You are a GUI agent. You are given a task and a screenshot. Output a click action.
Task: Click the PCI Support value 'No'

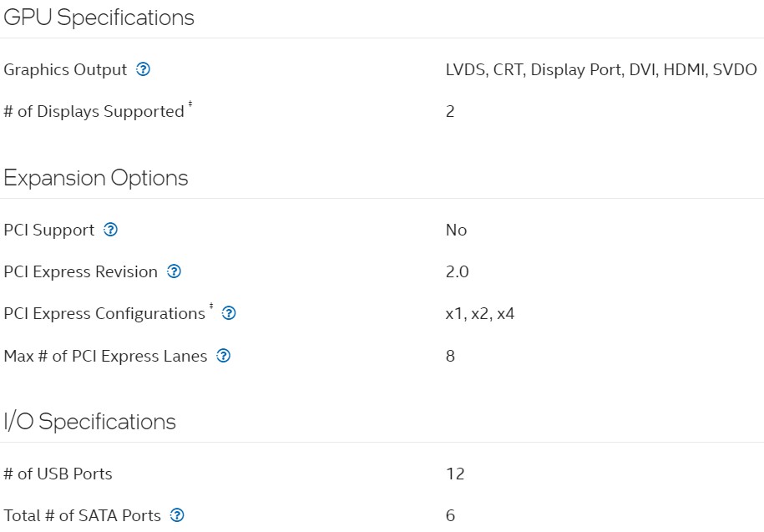(x=456, y=230)
